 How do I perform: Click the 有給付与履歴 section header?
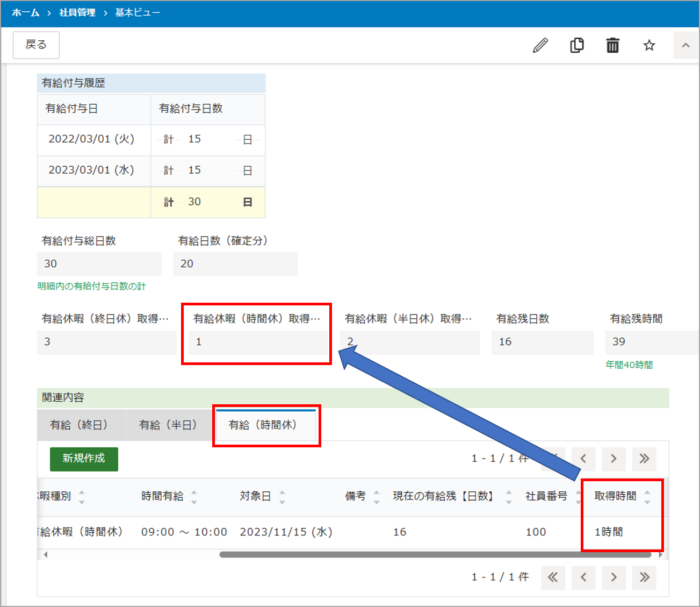(151, 83)
